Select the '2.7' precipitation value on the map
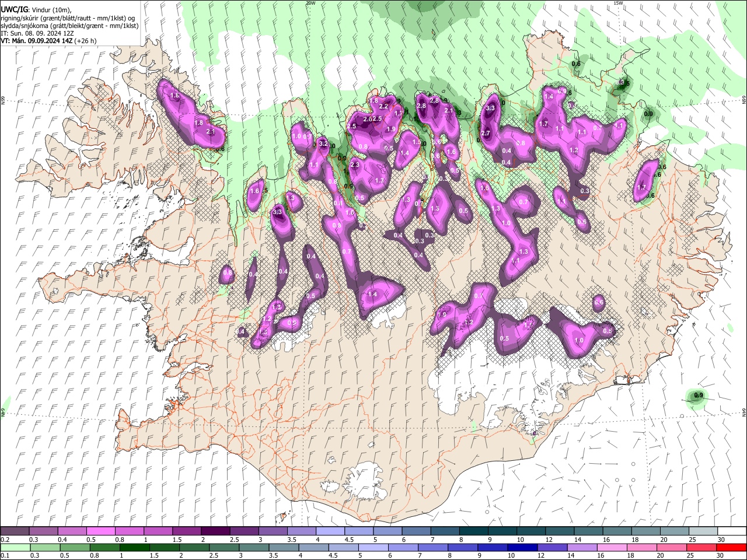The width and height of the screenshot is (747, 560). (x=486, y=134)
